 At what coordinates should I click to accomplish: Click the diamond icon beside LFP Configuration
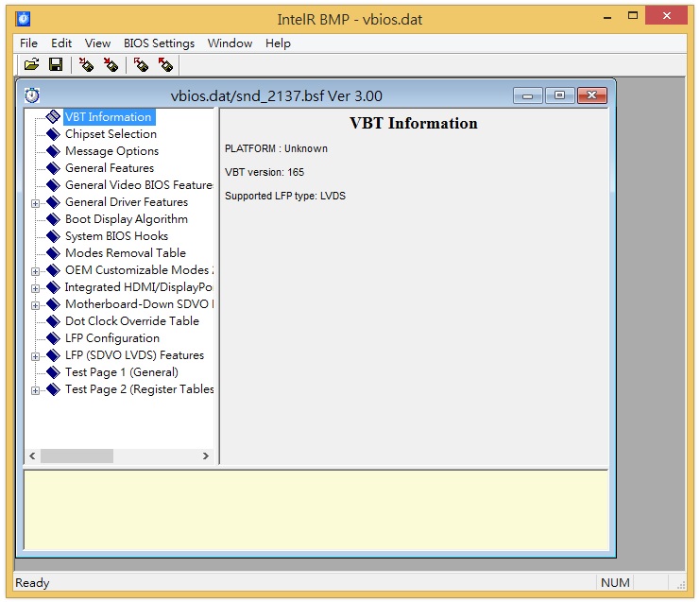pos(53,338)
